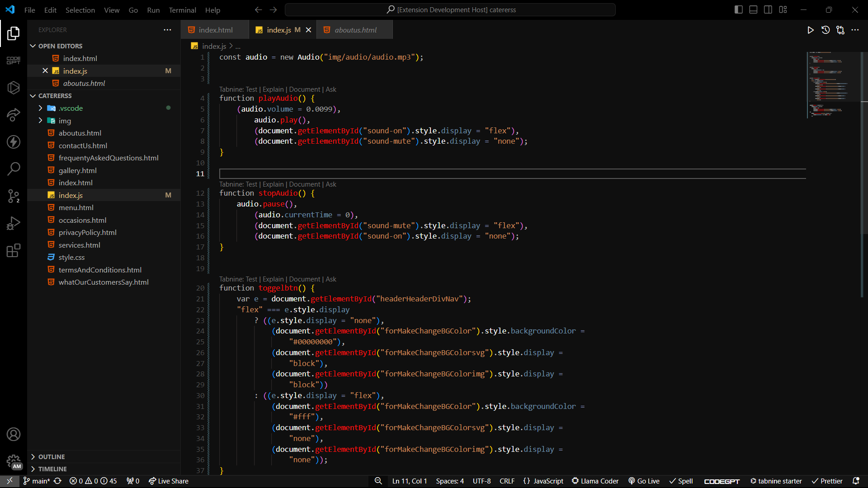
Task: Open the Search sidebar icon
Action: tap(14, 169)
